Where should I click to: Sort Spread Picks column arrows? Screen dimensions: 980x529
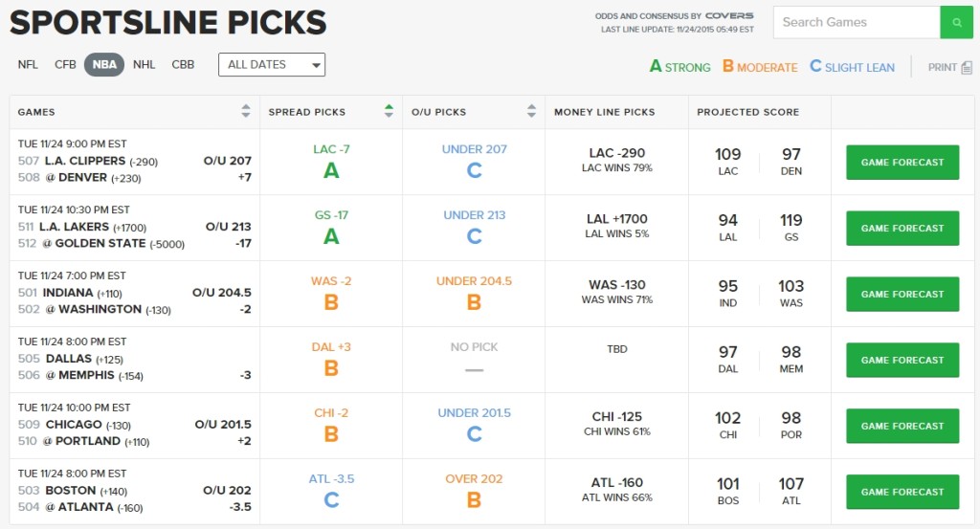(x=389, y=111)
